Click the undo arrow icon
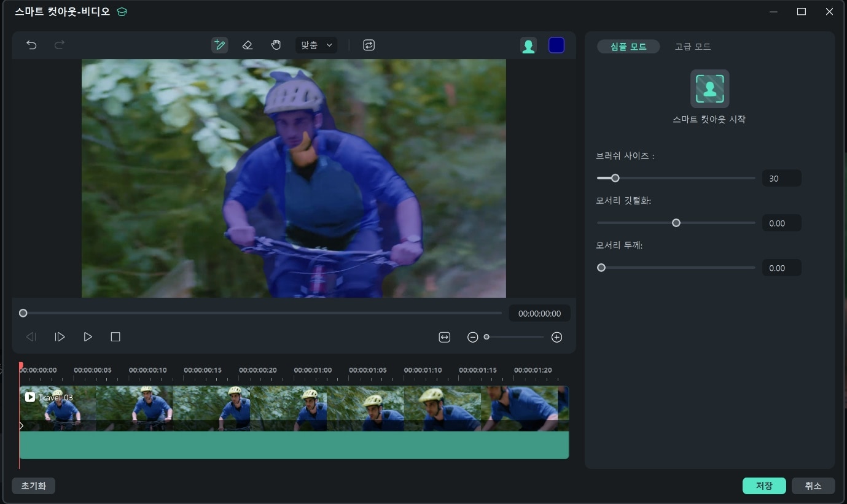 31,45
